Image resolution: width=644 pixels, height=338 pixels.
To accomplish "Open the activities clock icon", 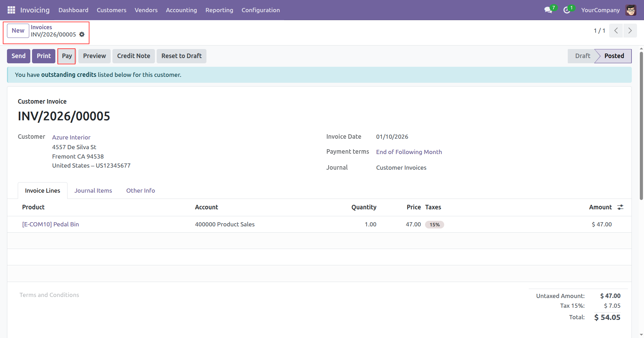I will tap(567, 10).
